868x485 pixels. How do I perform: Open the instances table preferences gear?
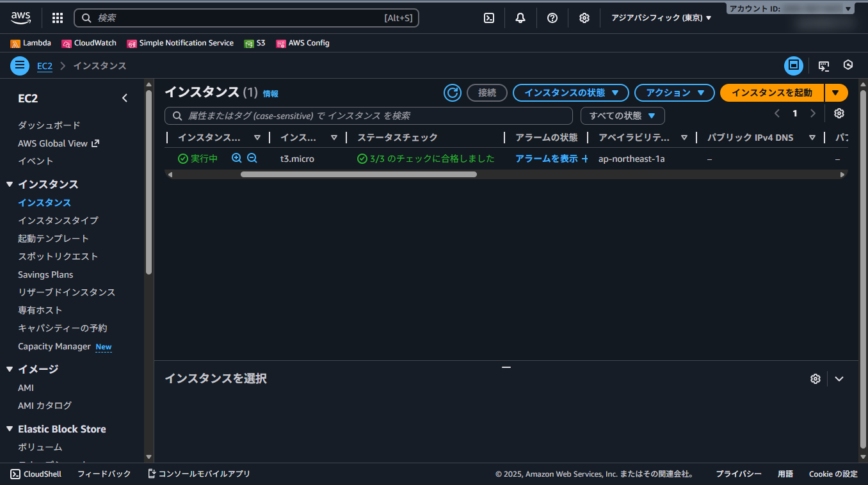[839, 113]
